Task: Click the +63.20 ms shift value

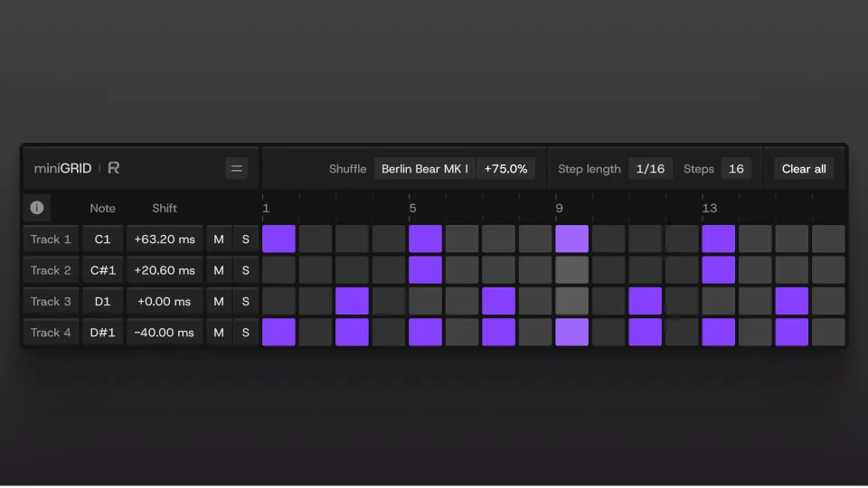Action: [x=165, y=239]
